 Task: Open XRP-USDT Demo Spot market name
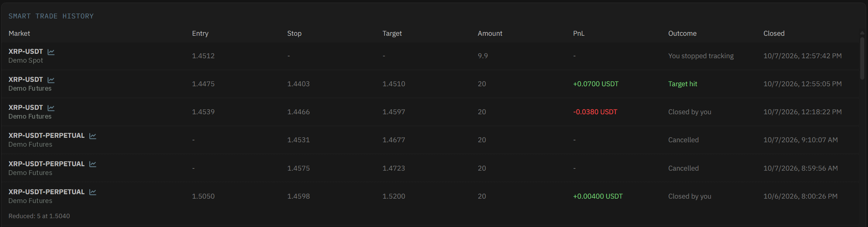pyautogui.click(x=26, y=52)
